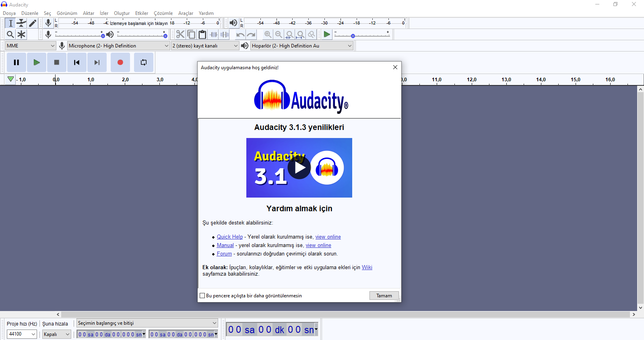Skip to end of project
Screen dimensions: 644x340
coord(97,62)
